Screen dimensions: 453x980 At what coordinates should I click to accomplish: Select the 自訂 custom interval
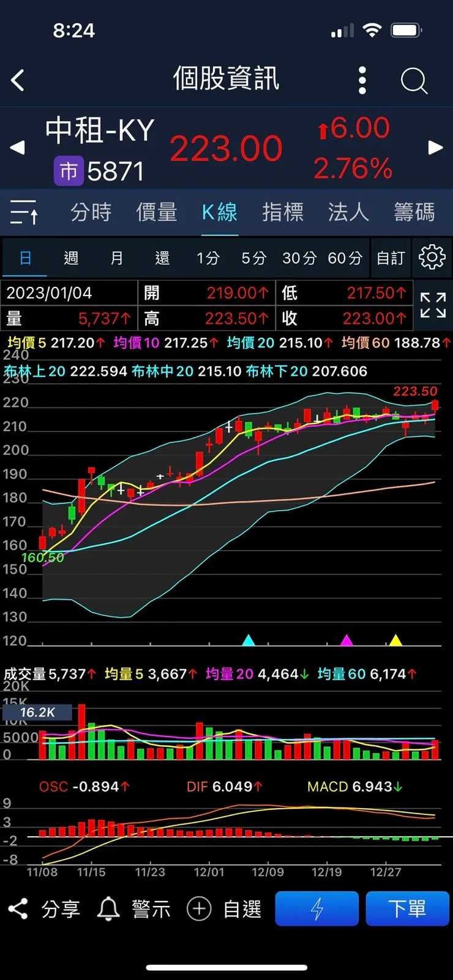391,258
